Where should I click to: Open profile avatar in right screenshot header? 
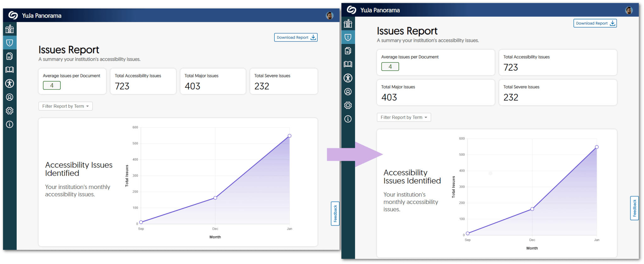point(629,10)
